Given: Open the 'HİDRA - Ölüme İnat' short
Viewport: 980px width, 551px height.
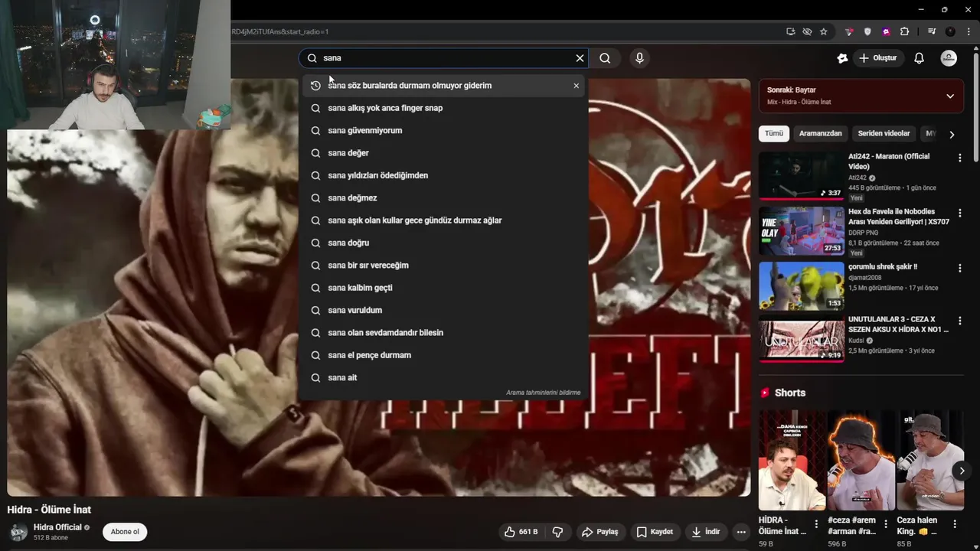Looking at the screenshot, I should coord(792,460).
